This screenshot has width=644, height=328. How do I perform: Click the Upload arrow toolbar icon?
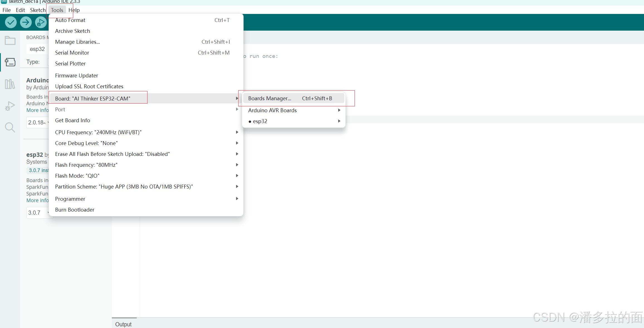coord(26,22)
